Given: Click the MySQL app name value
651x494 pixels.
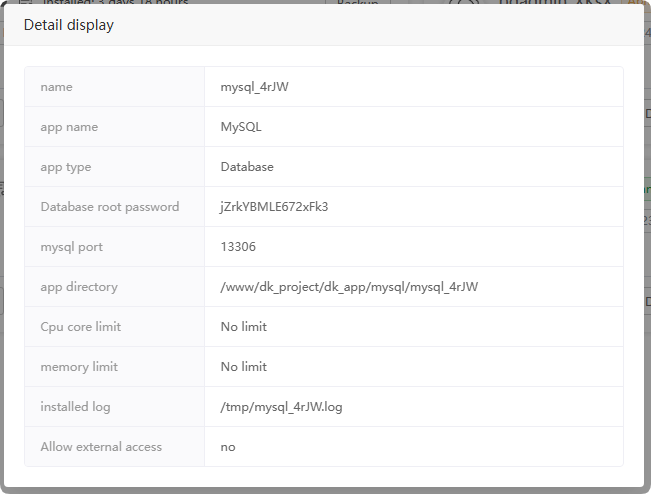Looking at the screenshot, I should [x=241, y=127].
